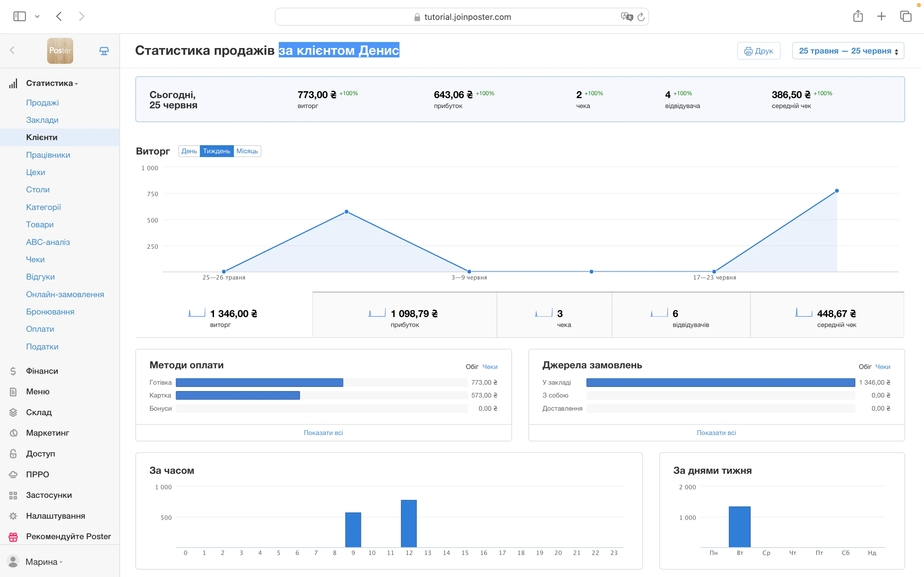Open the Warehouse (Склад) layers icon

(13, 412)
